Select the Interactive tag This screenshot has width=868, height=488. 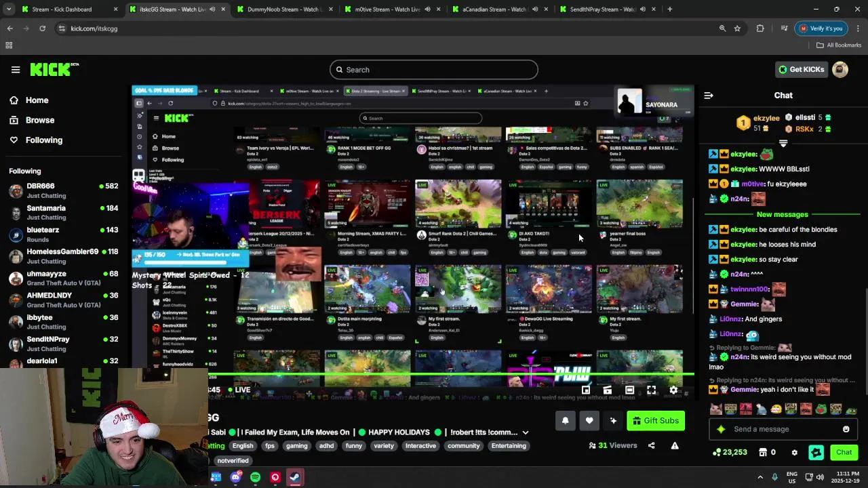420,445
